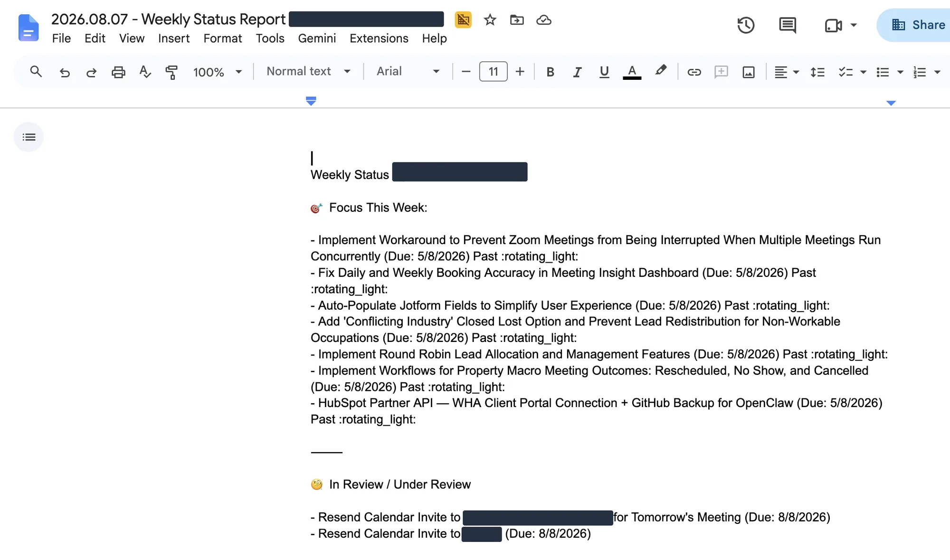The height and width of the screenshot is (560, 950).
Task: Expand the Meet call options arrow
Action: 854,25
